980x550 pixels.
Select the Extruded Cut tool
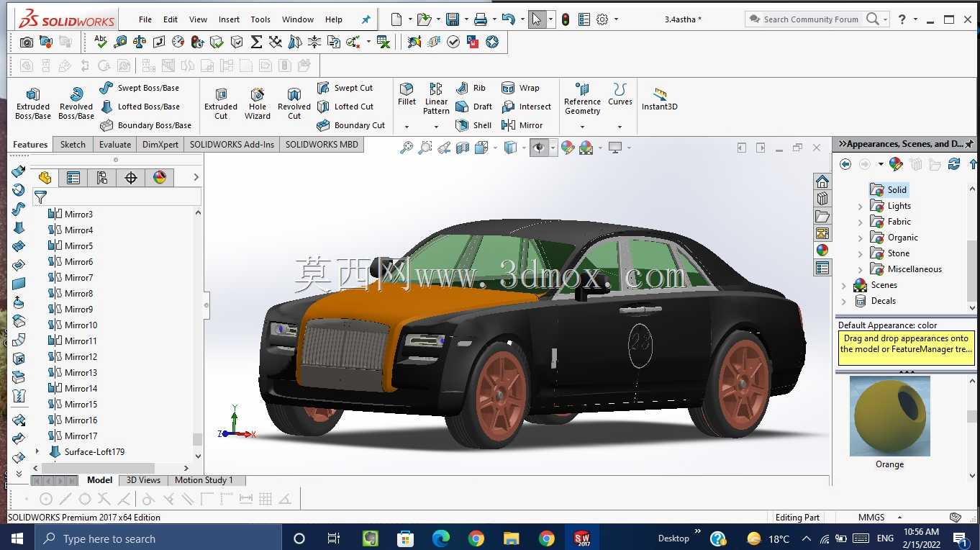pos(221,103)
